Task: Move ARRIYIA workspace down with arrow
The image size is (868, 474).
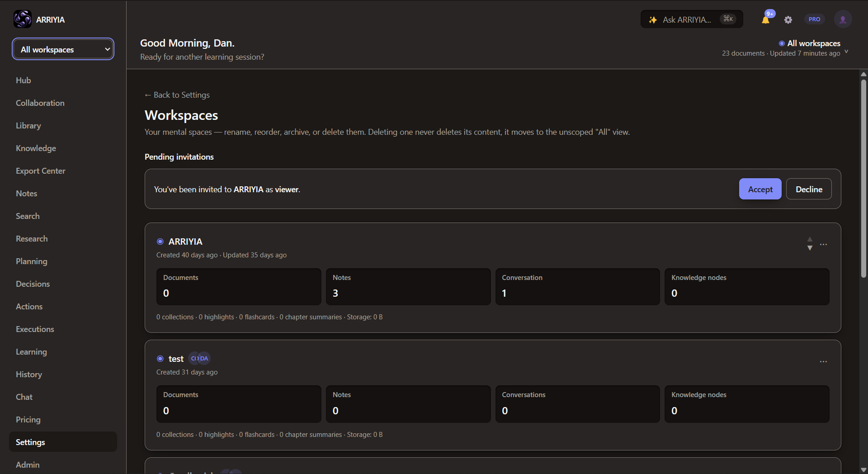Action: click(810, 248)
